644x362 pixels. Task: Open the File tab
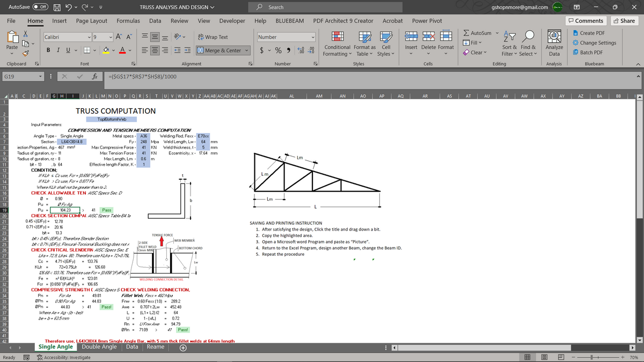(11, 21)
